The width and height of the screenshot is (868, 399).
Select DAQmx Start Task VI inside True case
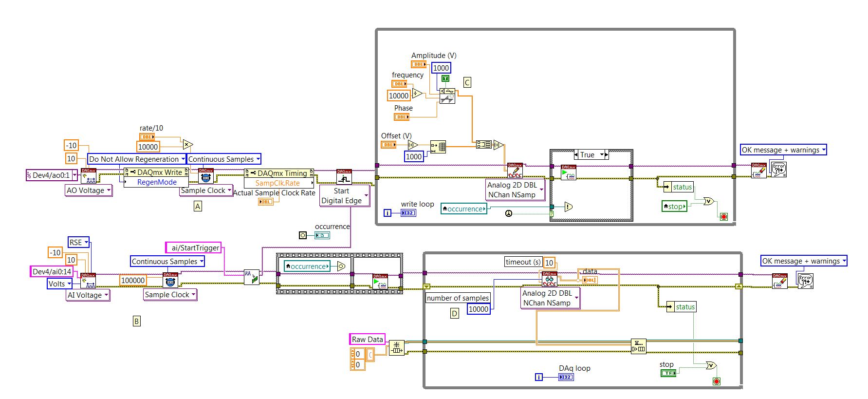[x=568, y=172]
